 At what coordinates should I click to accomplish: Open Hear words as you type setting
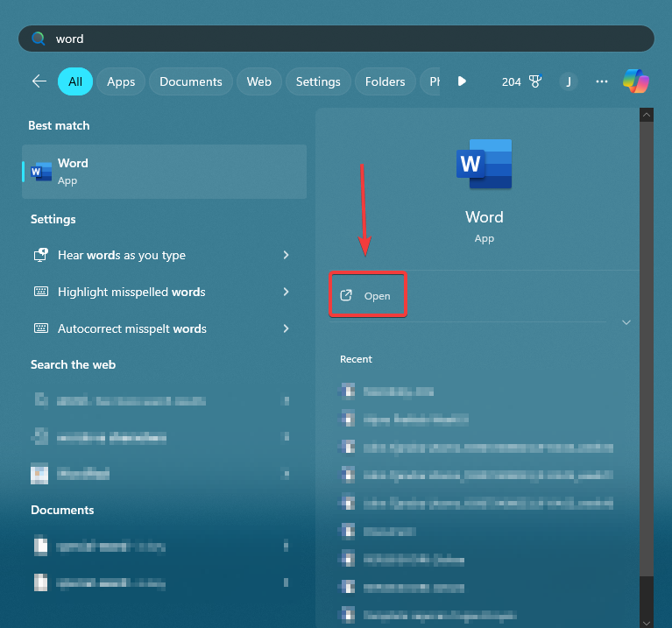pyautogui.click(x=162, y=255)
